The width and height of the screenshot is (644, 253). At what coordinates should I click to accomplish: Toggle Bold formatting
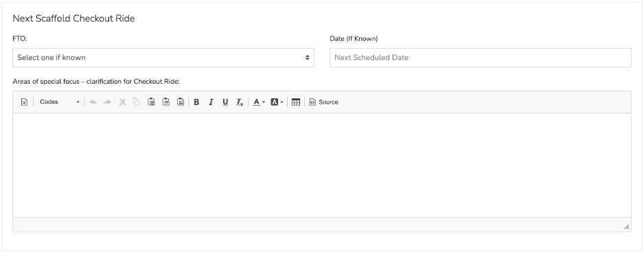(196, 102)
